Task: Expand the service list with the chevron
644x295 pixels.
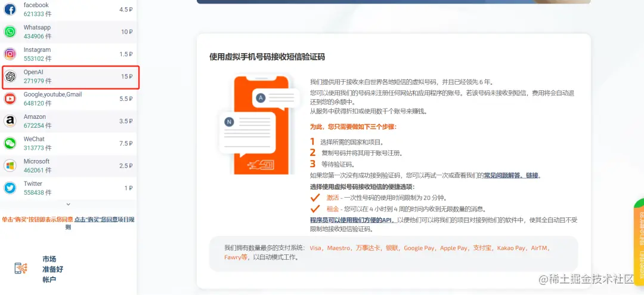Action: coord(68,204)
